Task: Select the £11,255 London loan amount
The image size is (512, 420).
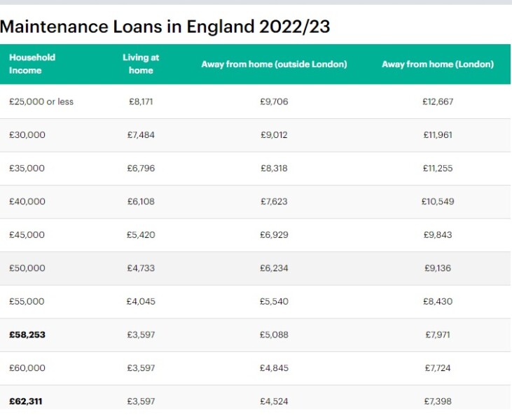Action: point(438,168)
